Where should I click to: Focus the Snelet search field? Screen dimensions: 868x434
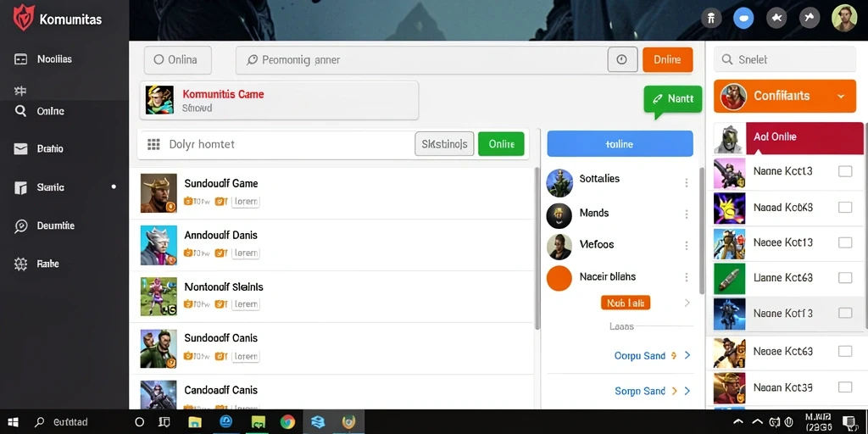tap(785, 59)
